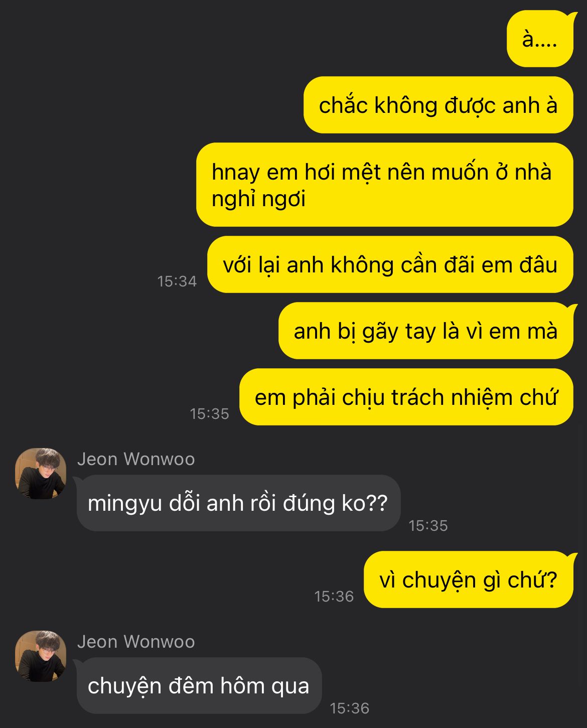The width and height of the screenshot is (587, 728).
Task: Select the 'mingyu dỗi anh rồi đúng ko??' bubble
Action: 238,503
